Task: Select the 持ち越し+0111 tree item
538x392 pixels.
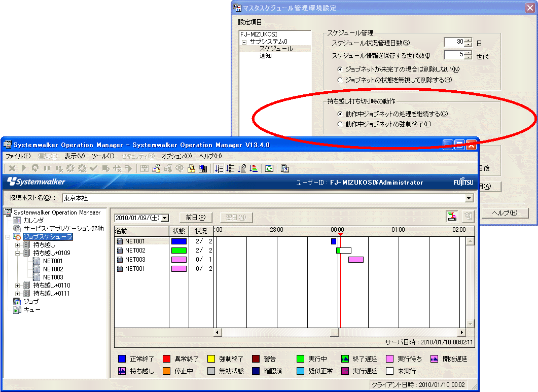Action: pos(51,294)
